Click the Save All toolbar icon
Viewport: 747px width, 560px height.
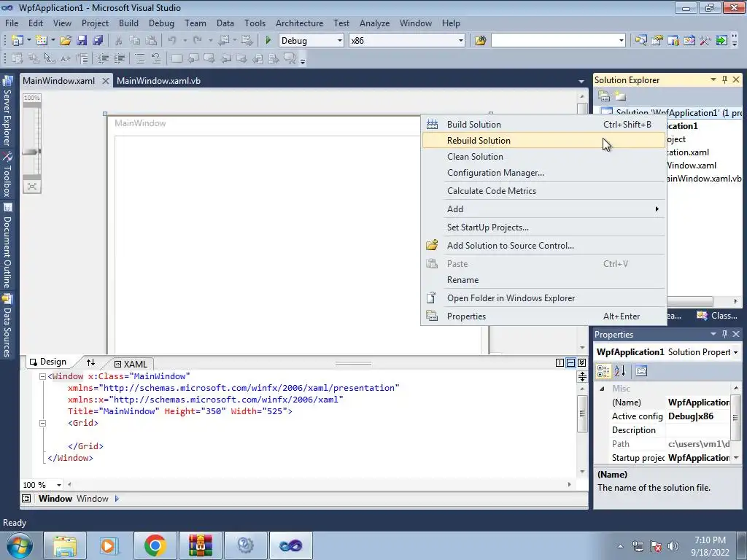click(x=98, y=41)
